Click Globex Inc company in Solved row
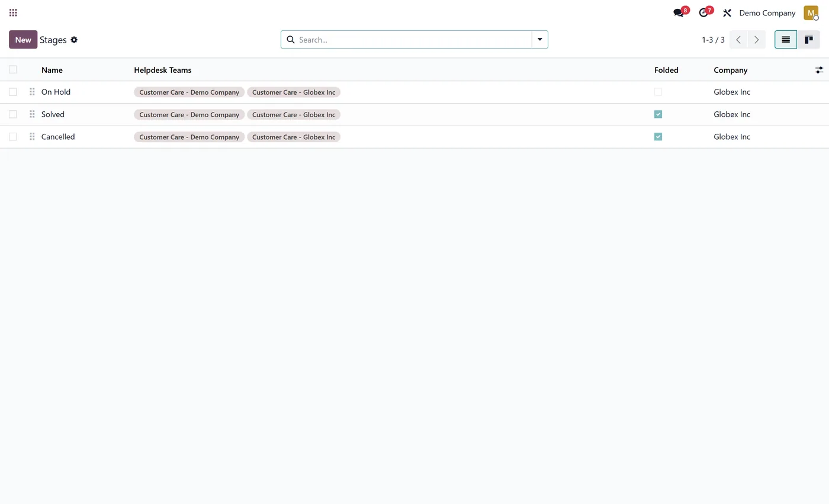The height and width of the screenshot is (504, 829). click(x=732, y=114)
